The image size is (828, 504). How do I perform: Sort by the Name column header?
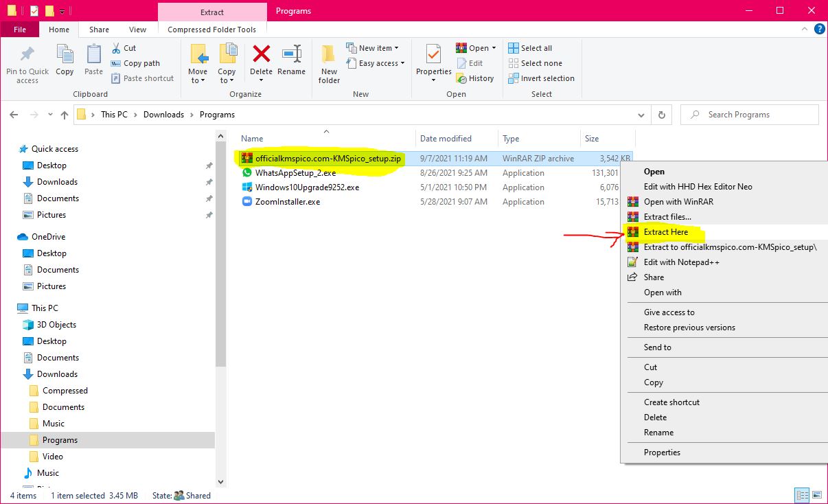click(252, 138)
